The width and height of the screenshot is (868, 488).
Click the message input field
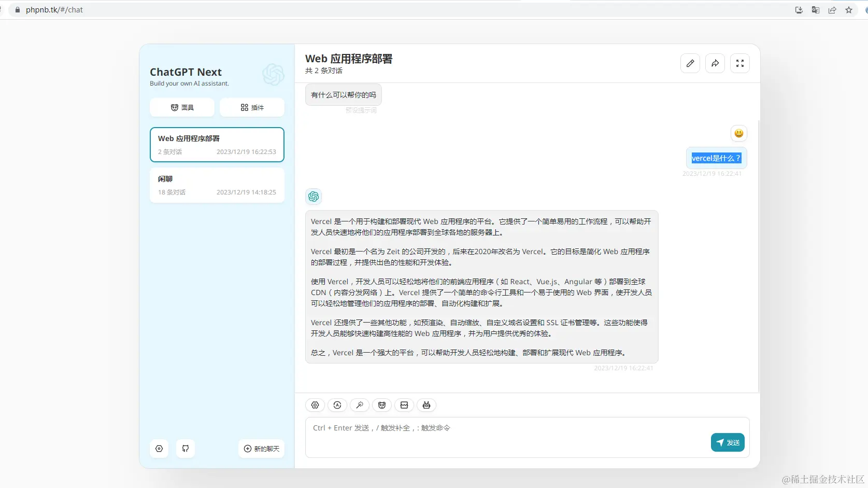528,437
